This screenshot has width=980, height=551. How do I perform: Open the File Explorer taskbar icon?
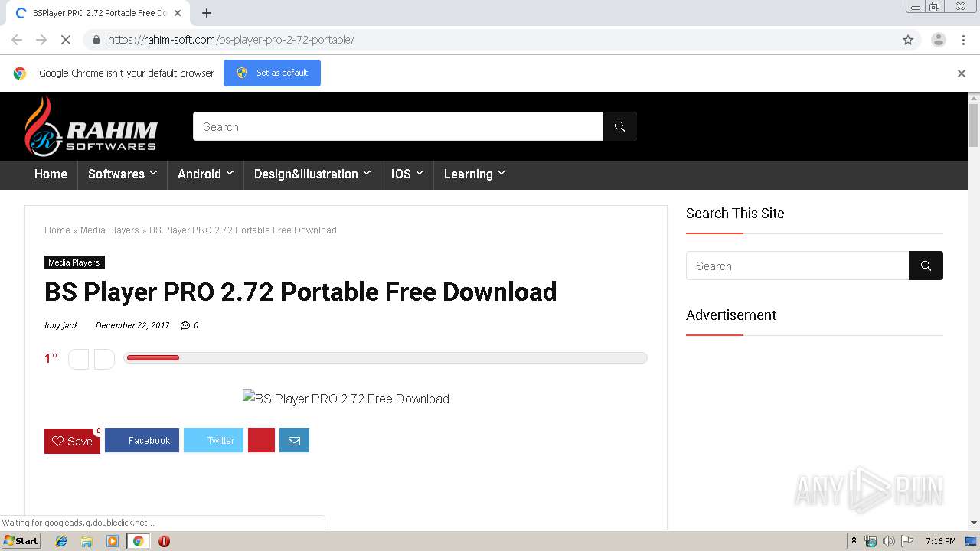click(87, 541)
